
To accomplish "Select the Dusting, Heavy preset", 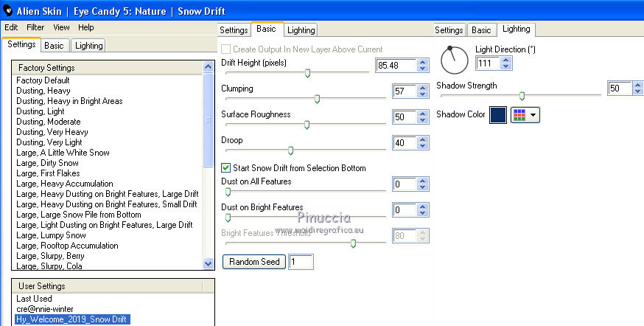I will [43, 91].
